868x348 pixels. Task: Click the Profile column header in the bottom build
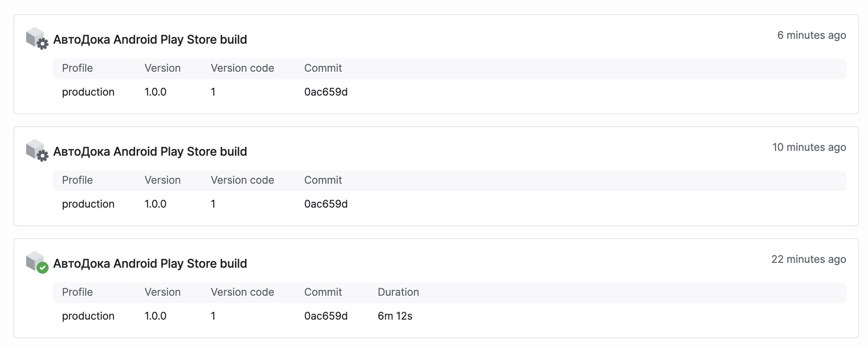click(x=77, y=292)
